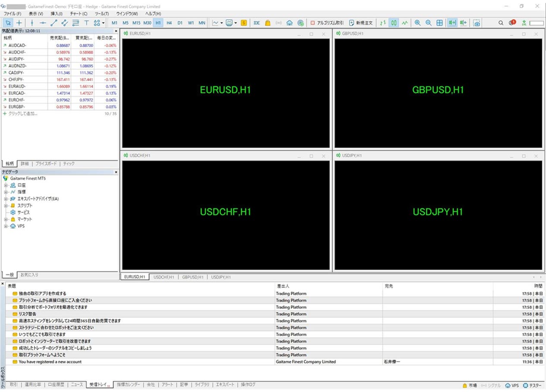Select the Fibonacci retracement tool
Screen dimensions: 546x392
click(x=76, y=23)
